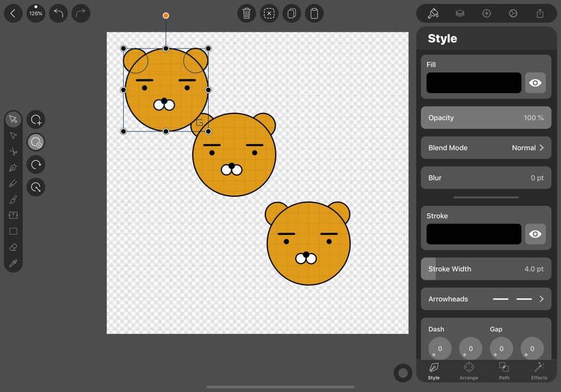
Task: Enable multi-select mode with plus circle
Action: [36, 120]
